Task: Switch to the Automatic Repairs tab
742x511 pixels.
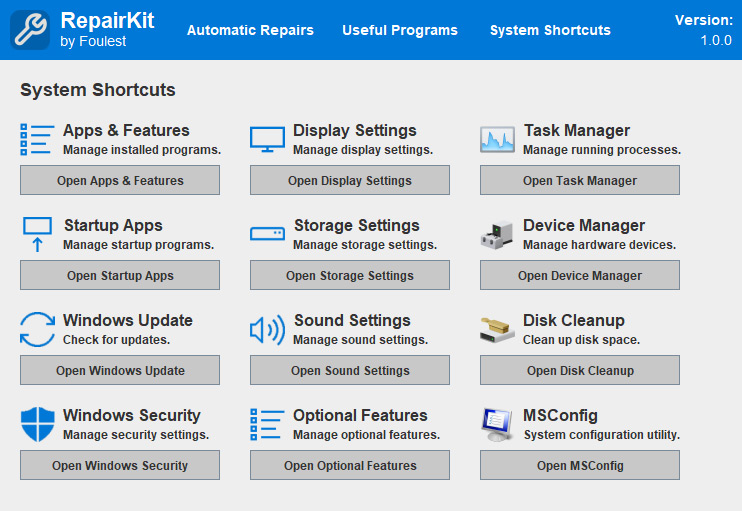Action: [x=250, y=30]
